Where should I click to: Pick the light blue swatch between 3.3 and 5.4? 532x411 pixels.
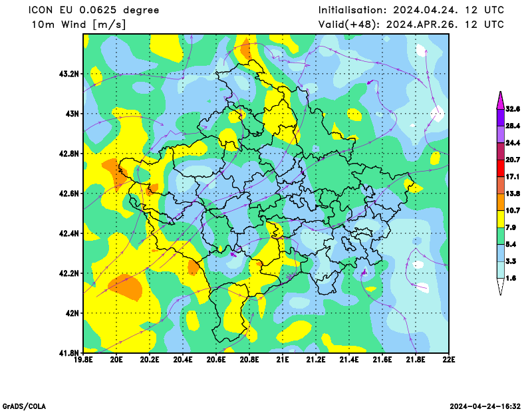click(501, 253)
